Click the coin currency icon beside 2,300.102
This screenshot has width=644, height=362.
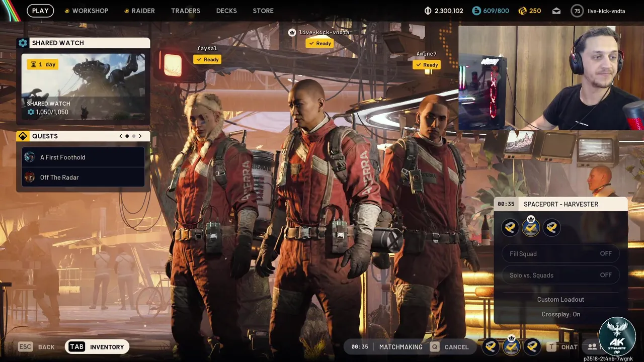pos(428,11)
